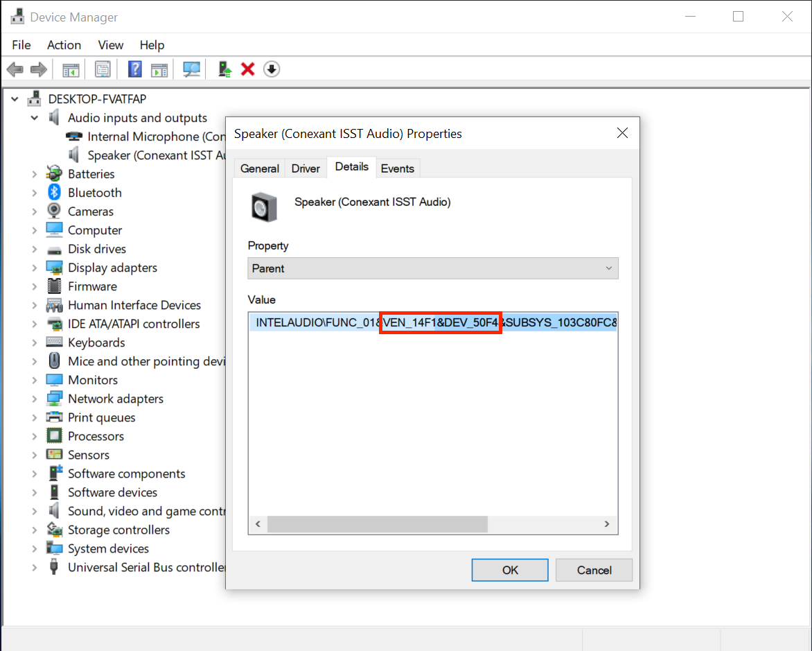Viewport: 812px width, 651px height.
Task: Click the down-arrow Disable device icon
Action: coord(272,69)
